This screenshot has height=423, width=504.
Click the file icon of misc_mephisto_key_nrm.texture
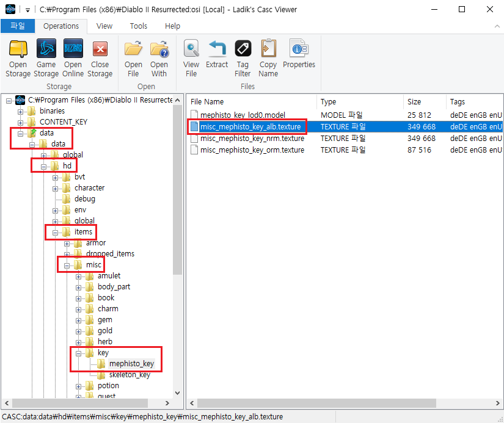click(x=194, y=139)
